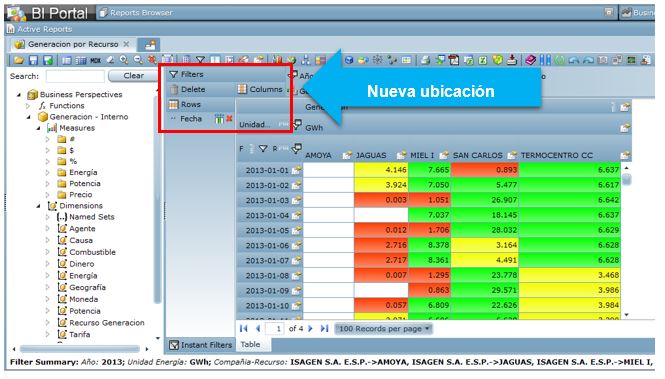
Task: Open the MDX editor in toolbar
Action: point(95,61)
